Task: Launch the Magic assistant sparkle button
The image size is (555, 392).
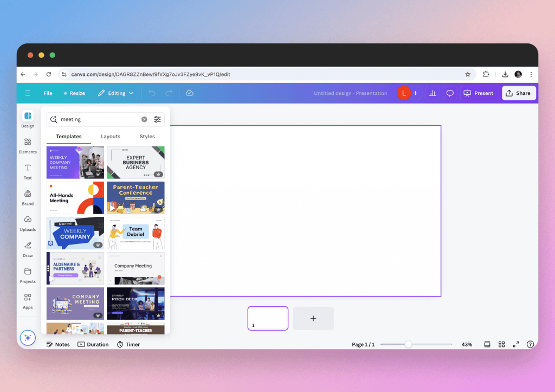Action: (x=28, y=338)
